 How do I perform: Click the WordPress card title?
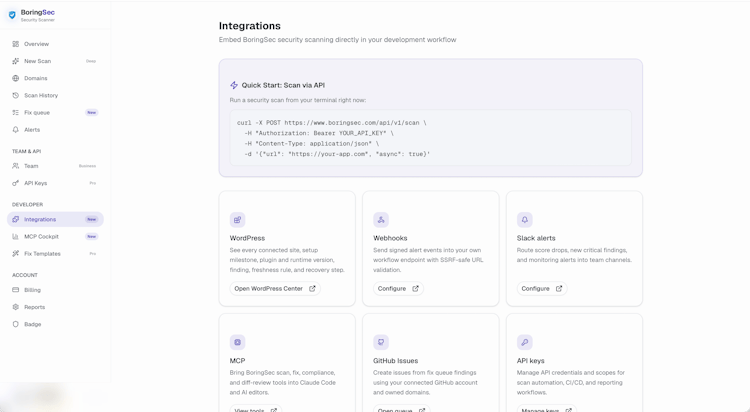tap(247, 238)
